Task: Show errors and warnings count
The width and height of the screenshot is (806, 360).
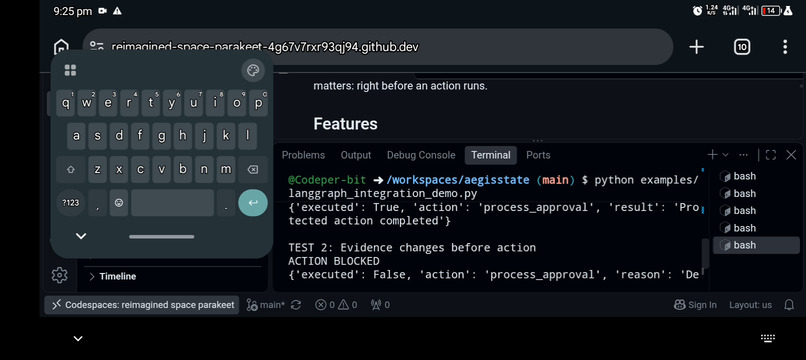Action: [x=336, y=305]
